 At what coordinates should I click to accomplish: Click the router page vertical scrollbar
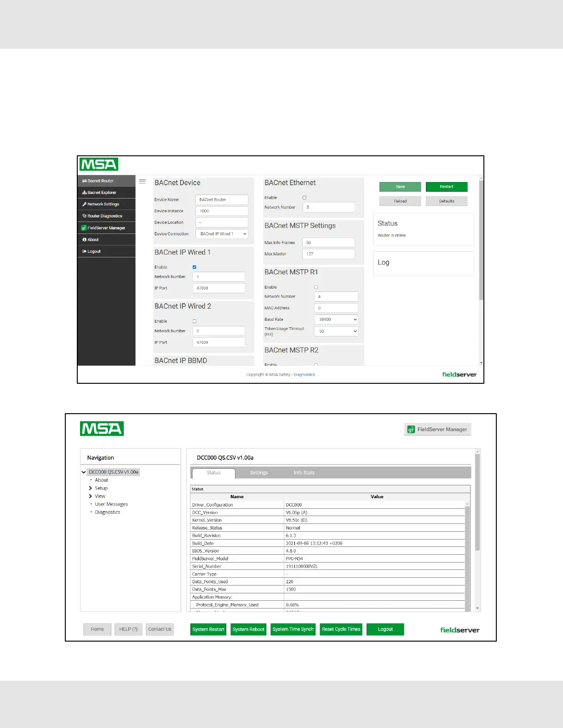(x=481, y=240)
